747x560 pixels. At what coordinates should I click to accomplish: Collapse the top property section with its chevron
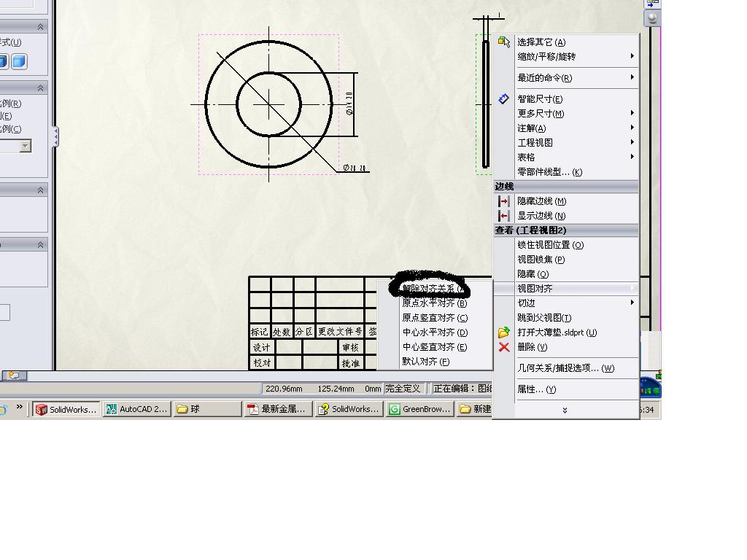tap(41, 27)
